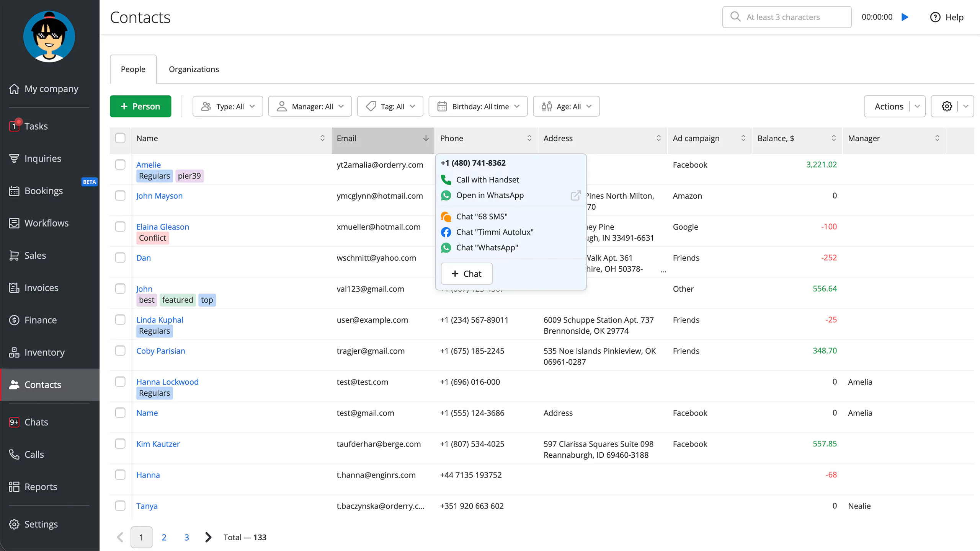The height and width of the screenshot is (551, 980).
Task: Expand the Actions dropdown arrow
Action: [x=917, y=106]
